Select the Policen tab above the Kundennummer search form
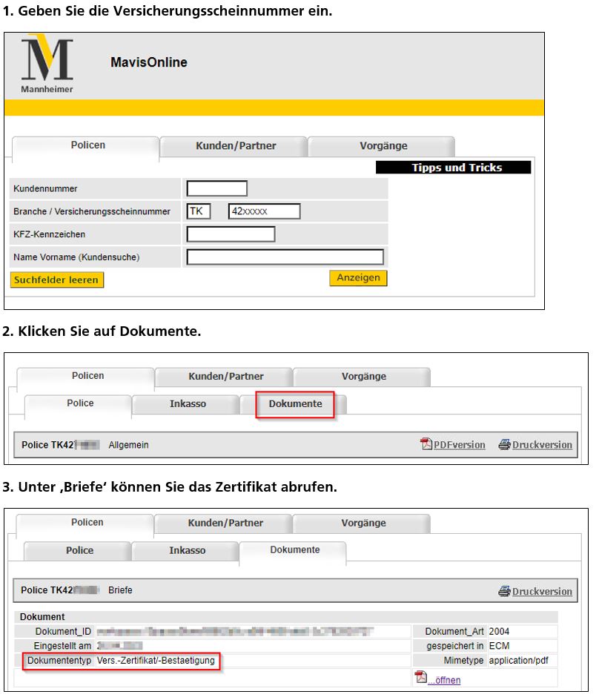 pyautogui.click(x=87, y=145)
